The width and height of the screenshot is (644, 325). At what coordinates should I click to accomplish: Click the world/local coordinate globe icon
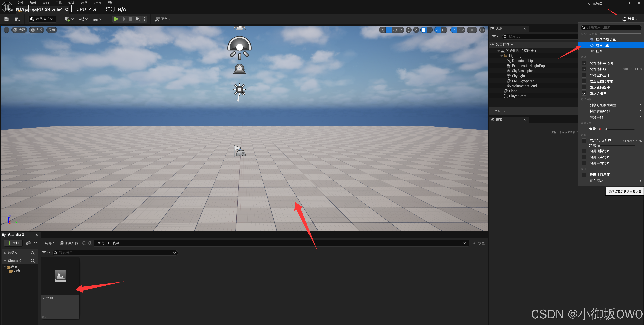(408, 30)
